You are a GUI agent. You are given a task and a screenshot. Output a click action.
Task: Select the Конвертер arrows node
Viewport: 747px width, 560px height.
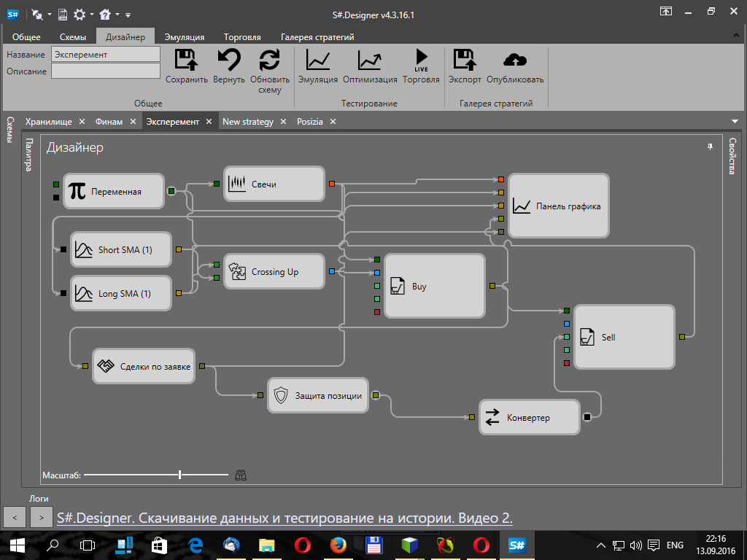point(530,417)
